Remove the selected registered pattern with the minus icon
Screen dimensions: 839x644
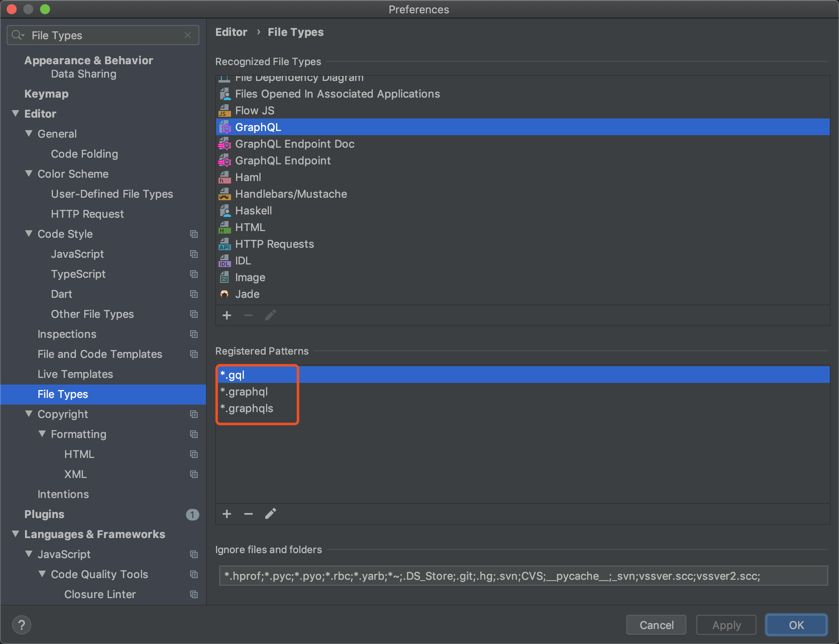coord(249,514)
